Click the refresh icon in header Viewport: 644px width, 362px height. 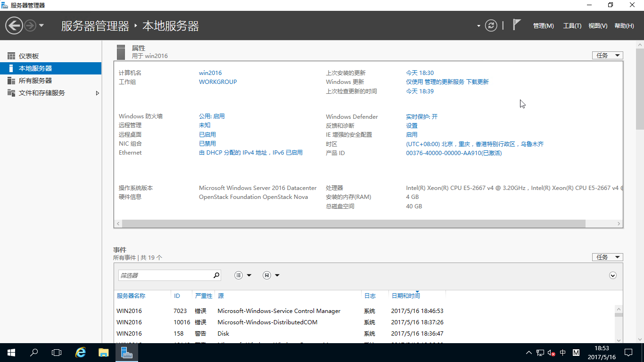pos(491,25)
